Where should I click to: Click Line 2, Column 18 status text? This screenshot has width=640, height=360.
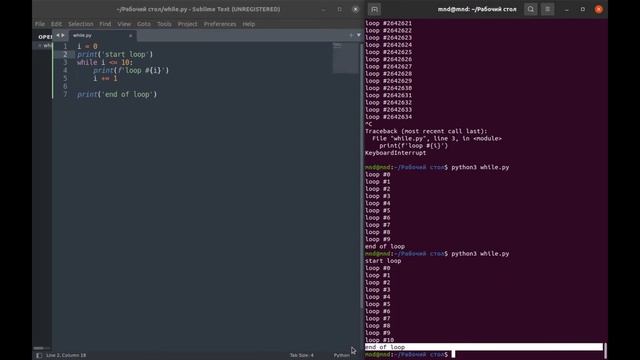point(66,356)
